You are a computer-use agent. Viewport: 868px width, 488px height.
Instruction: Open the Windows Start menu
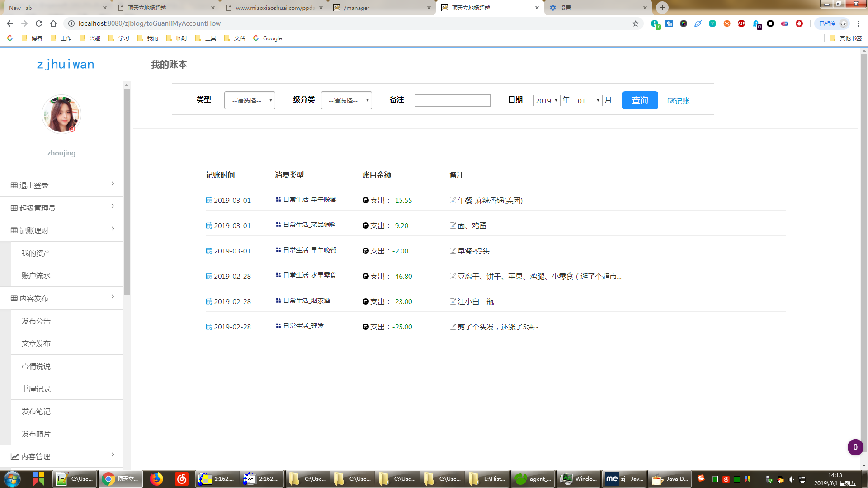tap(12, 479)
